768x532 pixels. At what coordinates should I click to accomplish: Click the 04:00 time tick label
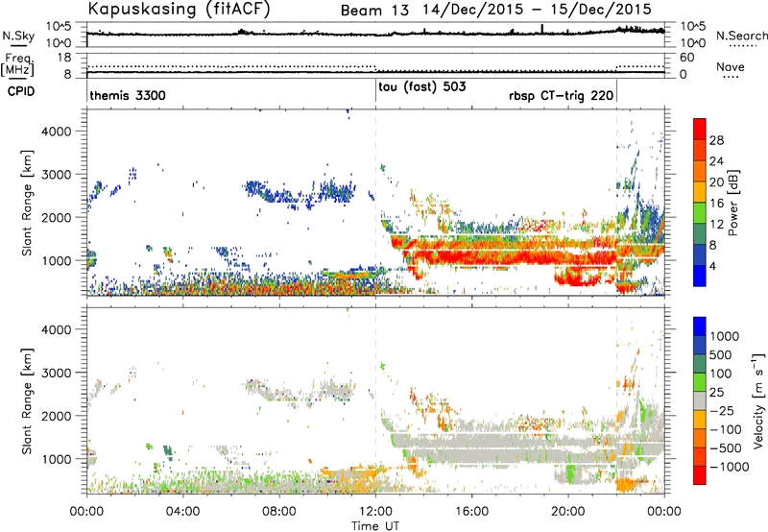pyautogui.click(x=182, y=512)
